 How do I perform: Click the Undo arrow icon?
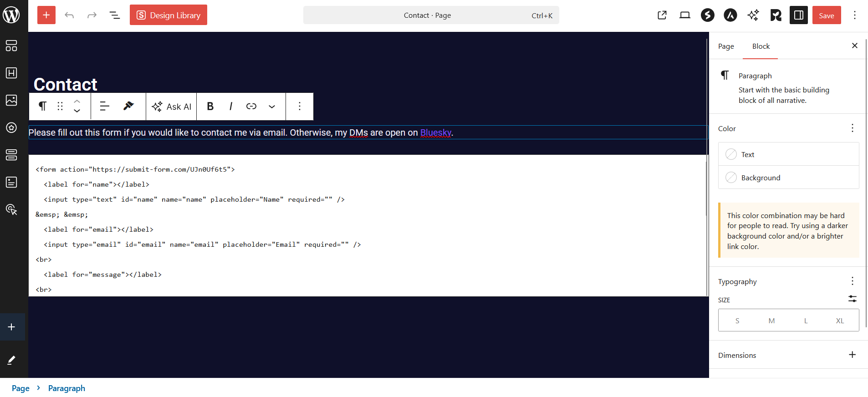pyautogui.click(x=69, y=15)
